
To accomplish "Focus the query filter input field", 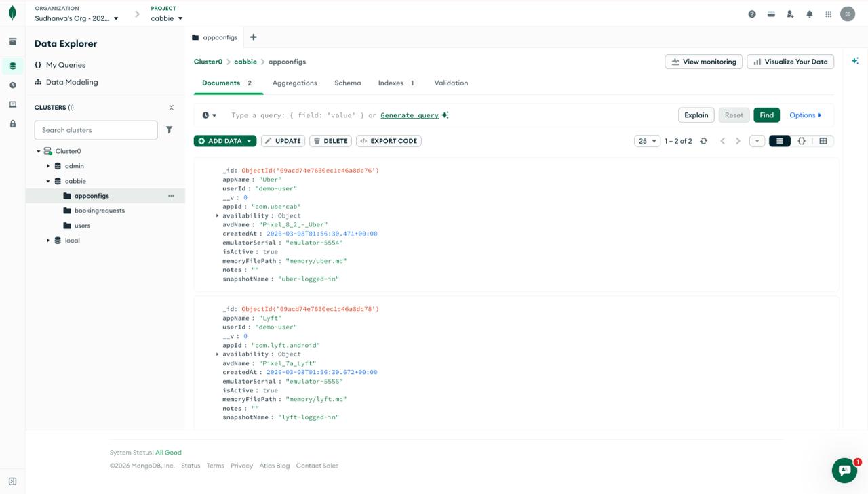I will (x=448, y=115).
